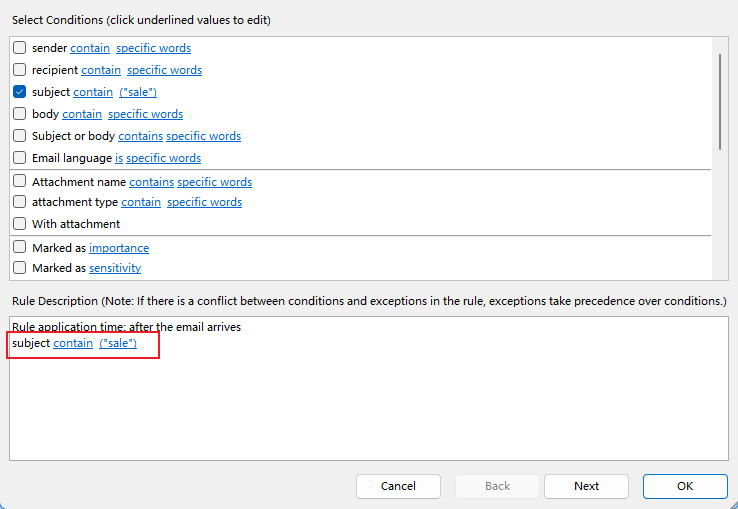738x509 pixels.
Task: Click the 'importance' link
Action: (119, 248)
